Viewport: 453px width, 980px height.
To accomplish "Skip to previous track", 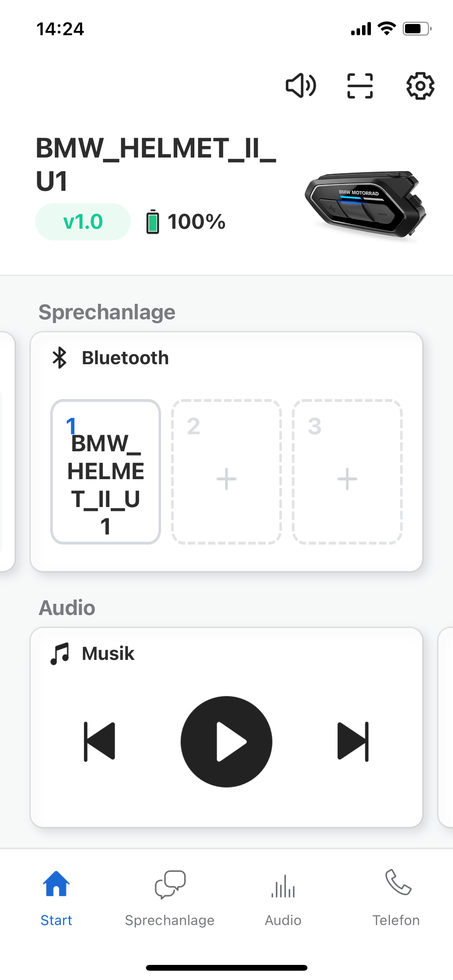I will click(x=100, y=742).
